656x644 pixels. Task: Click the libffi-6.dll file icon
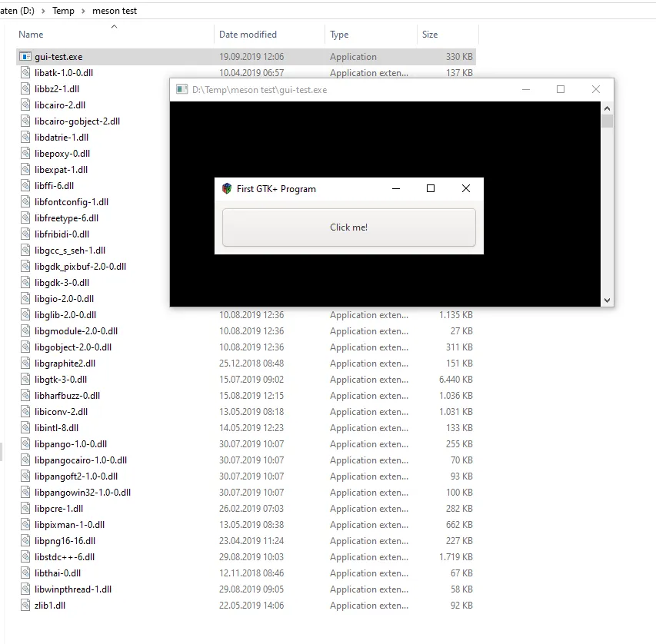tap(25, 186)
